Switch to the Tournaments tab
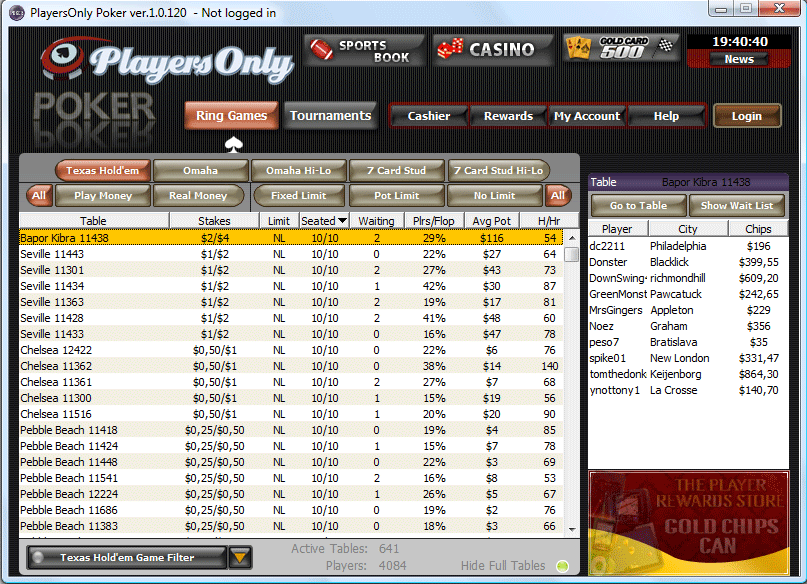The image size is (807, 584). click(330, 115)
